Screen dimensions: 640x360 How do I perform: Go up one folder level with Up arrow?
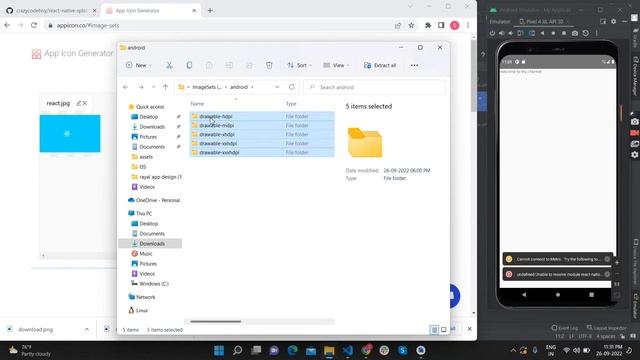[165, 87]
